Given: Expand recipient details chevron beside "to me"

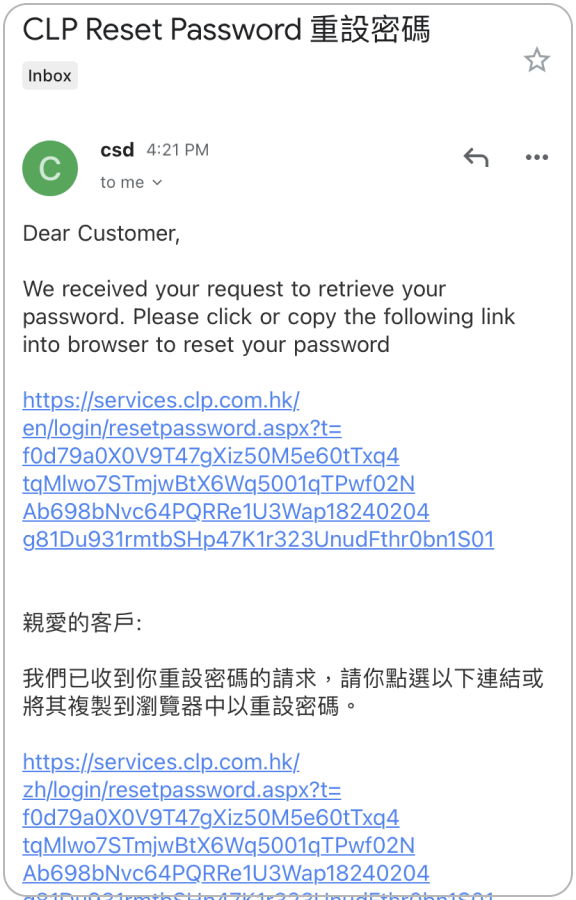Looking at the screenshot, I should (157, 183).
